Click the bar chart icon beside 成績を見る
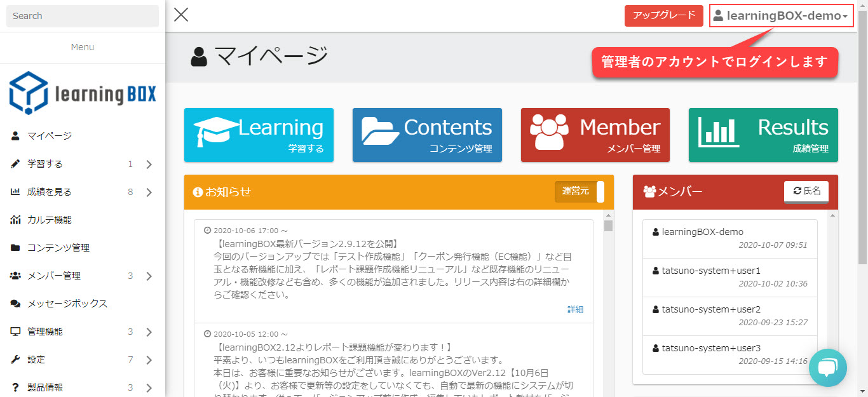 click(15, 192)
